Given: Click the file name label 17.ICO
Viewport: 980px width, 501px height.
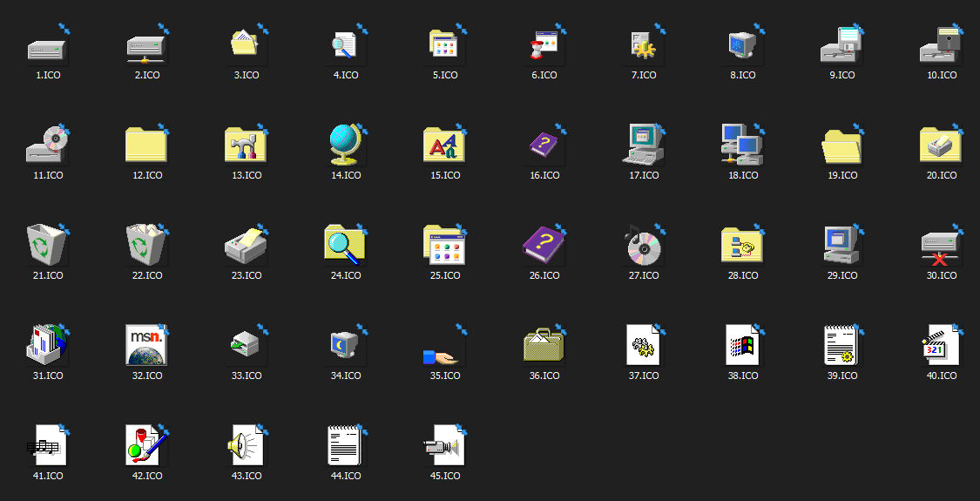Looking at the screenshot, I should click(644, 175).
